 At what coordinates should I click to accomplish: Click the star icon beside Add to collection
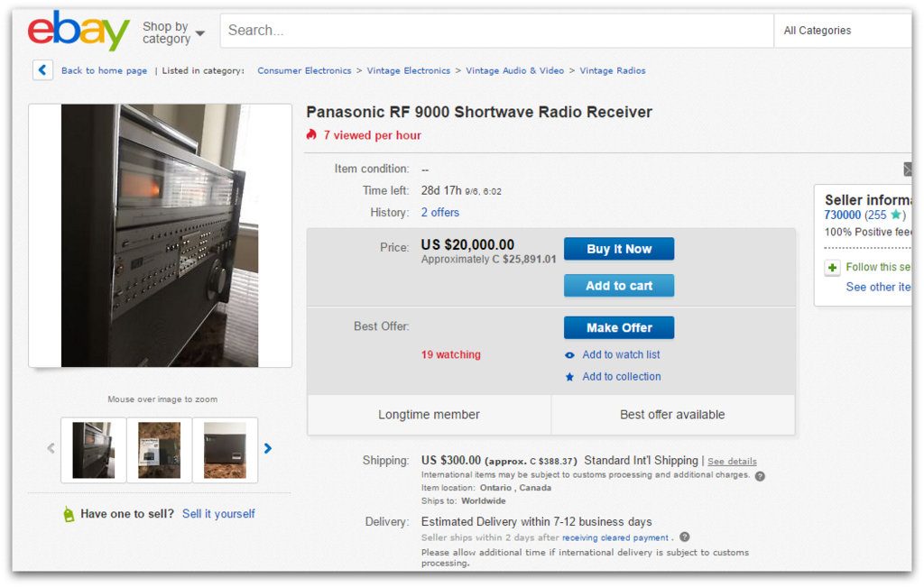click(569, 377)
